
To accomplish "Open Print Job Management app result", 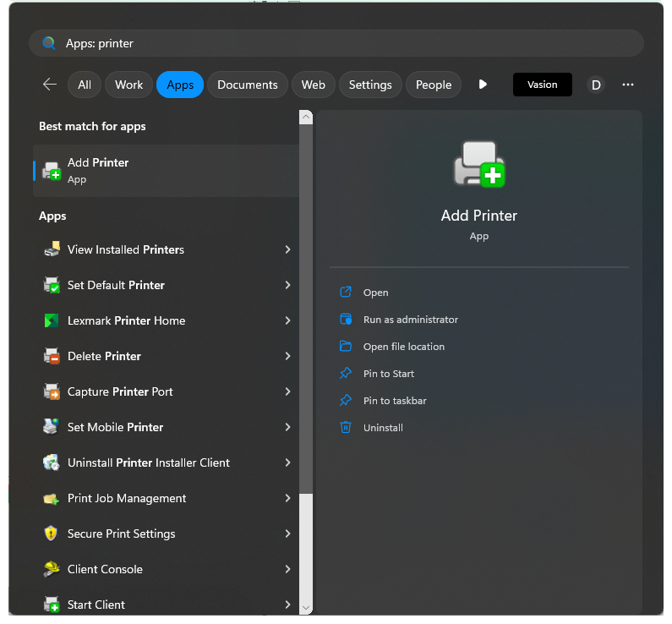I will (x=166, y=498).
